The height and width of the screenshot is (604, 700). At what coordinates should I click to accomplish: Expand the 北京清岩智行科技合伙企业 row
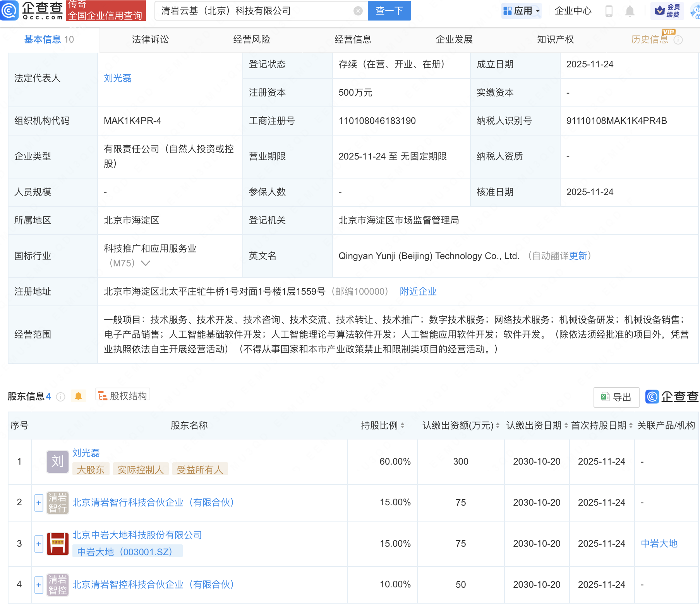(39, 503)
